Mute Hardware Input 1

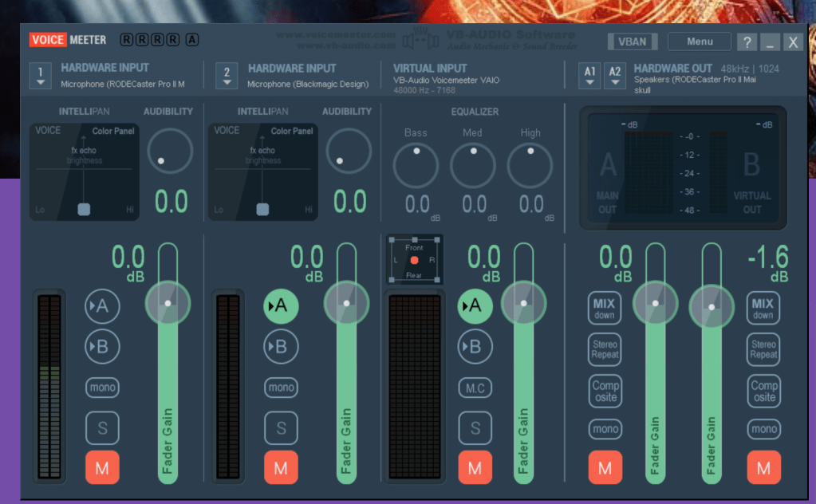pos(102,468)
